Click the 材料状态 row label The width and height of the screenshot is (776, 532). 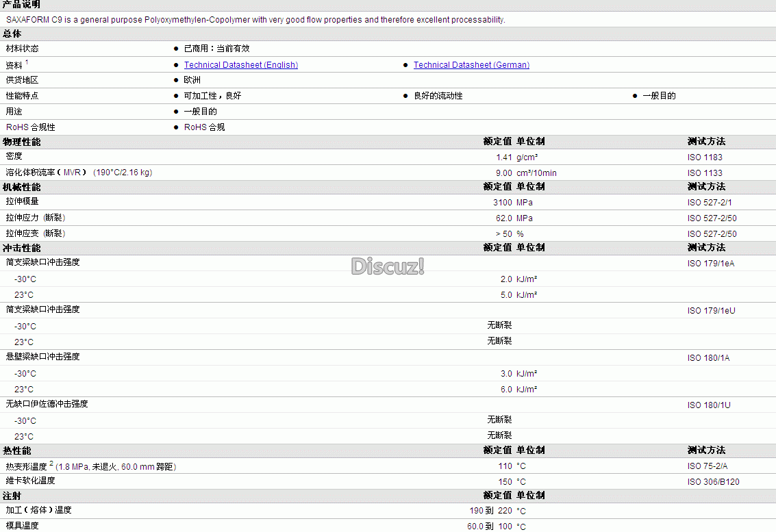[23, 49]
